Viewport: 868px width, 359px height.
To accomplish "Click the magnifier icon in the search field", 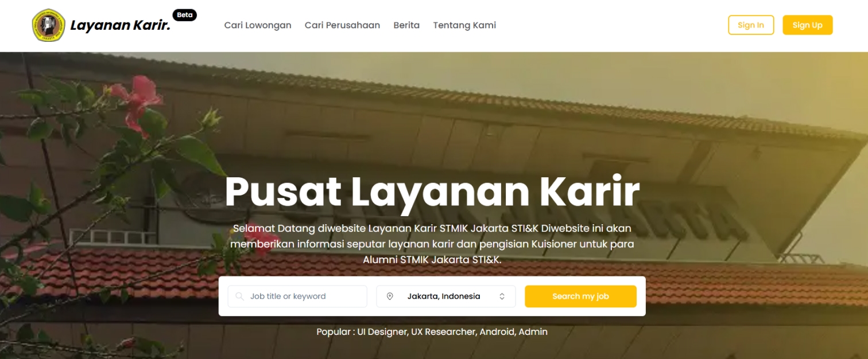I will pos(239,296).
